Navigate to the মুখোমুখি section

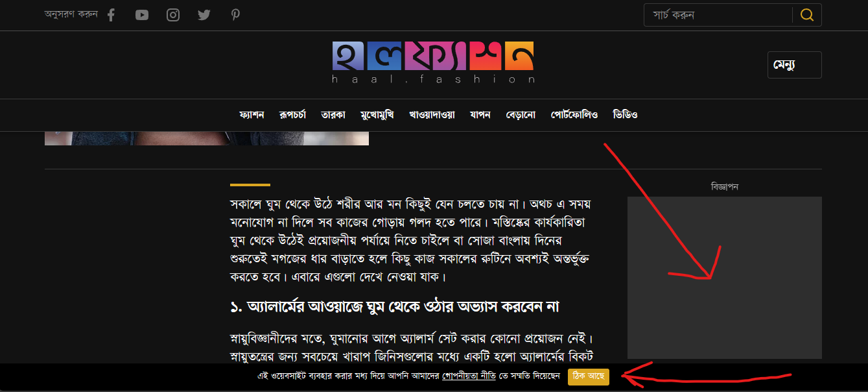point(377,115)
